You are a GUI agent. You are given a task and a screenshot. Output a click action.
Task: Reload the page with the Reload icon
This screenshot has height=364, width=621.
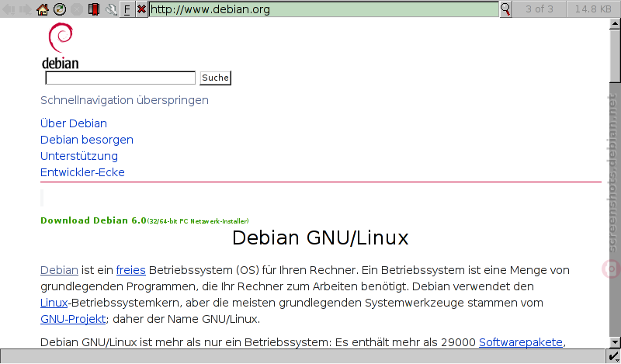pyautogui.click(x=60, y=9)
